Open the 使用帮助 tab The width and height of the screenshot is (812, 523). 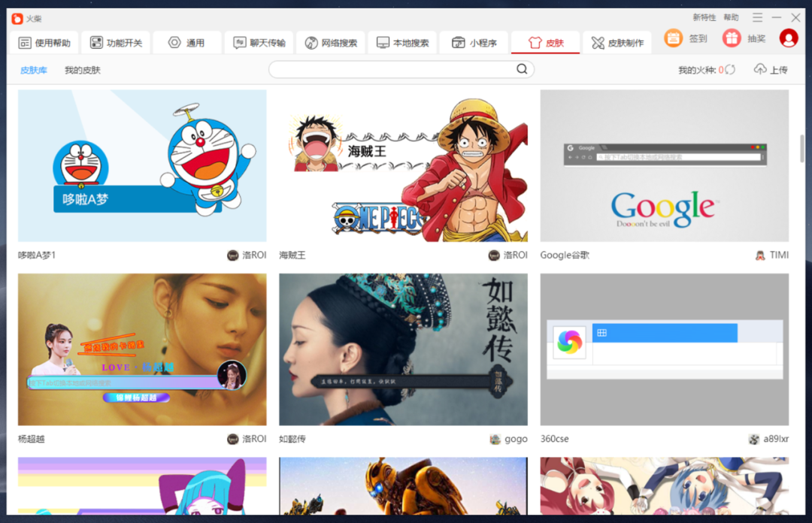click(44, 43)
